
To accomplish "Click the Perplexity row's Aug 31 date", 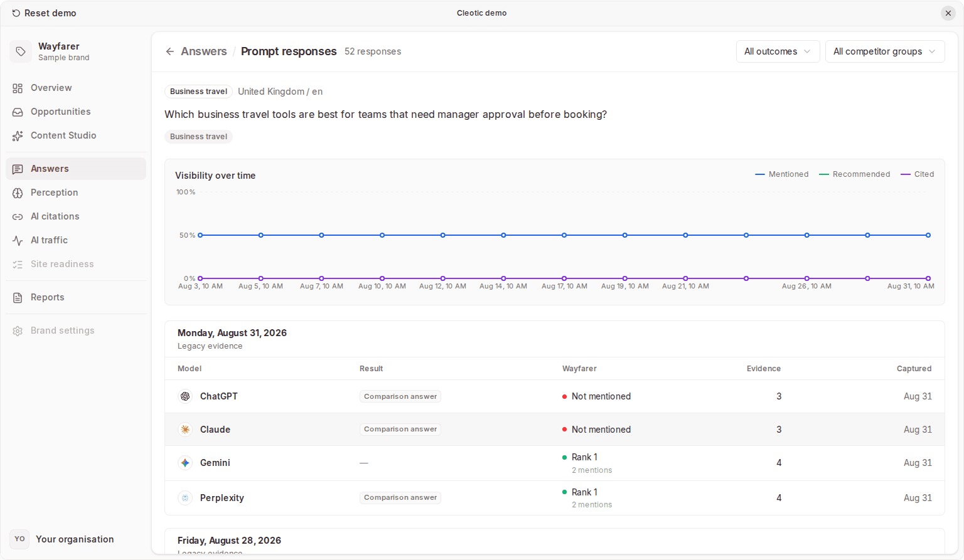I will coord(918,498).
